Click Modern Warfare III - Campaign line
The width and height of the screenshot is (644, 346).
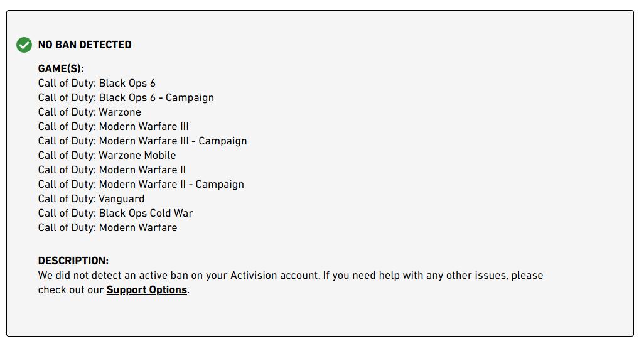142,141
